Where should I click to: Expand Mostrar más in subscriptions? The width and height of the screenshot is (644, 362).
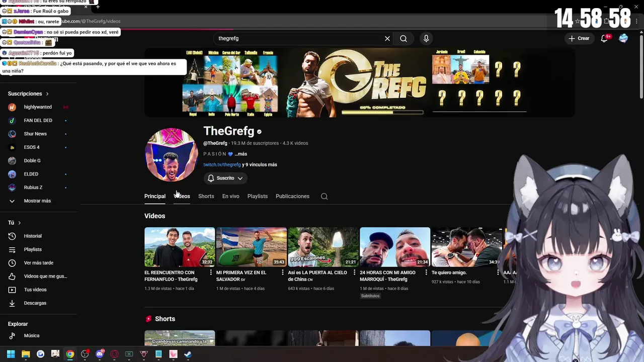click(38, 201)
